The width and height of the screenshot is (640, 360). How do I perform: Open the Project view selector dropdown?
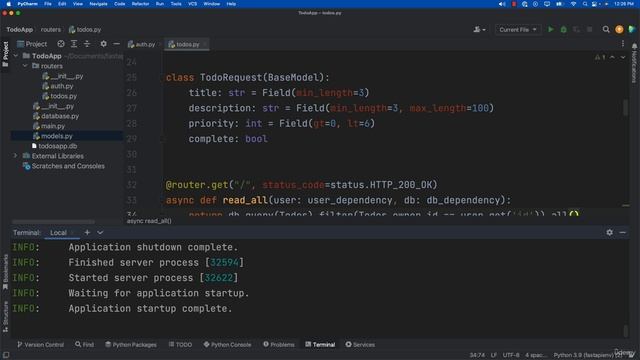[x=32, y=44]
